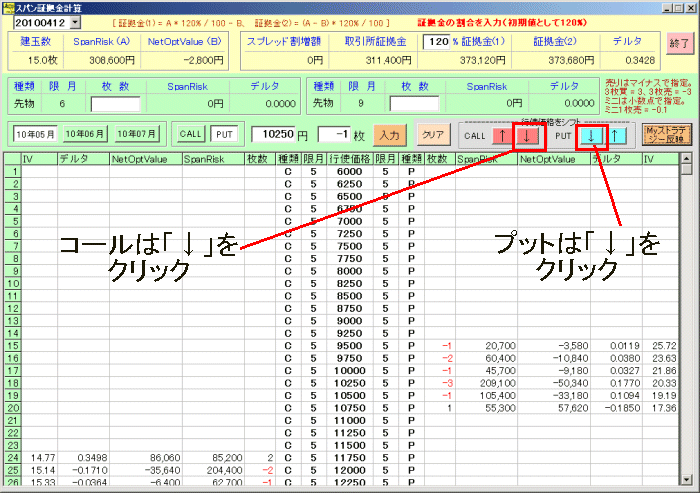Click the vertical scrollbar down arrow
700x493 pixels.
pos(687,480)
